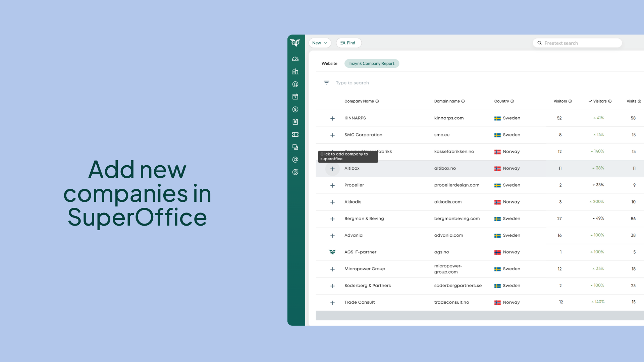This screenshot has height=362, width=644.
Task: Click the bergmanbeving.com domain cell
Action: click(x=457, y=219)
